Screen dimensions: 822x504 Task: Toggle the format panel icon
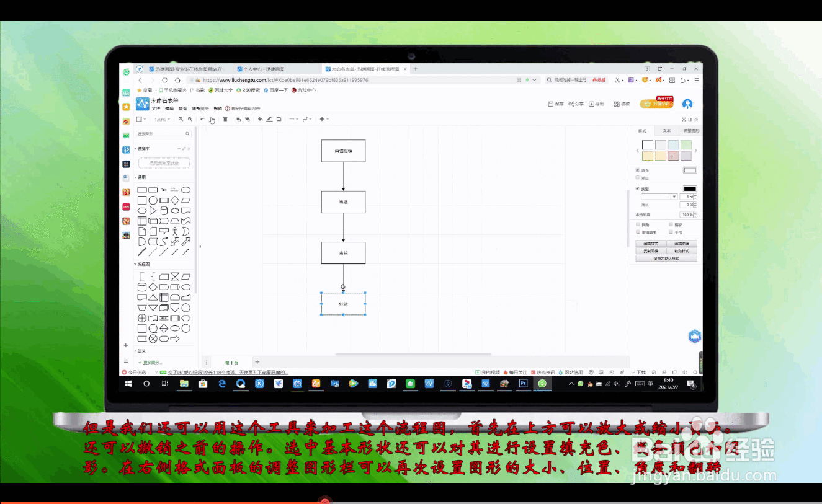click(x=690, y=119)
